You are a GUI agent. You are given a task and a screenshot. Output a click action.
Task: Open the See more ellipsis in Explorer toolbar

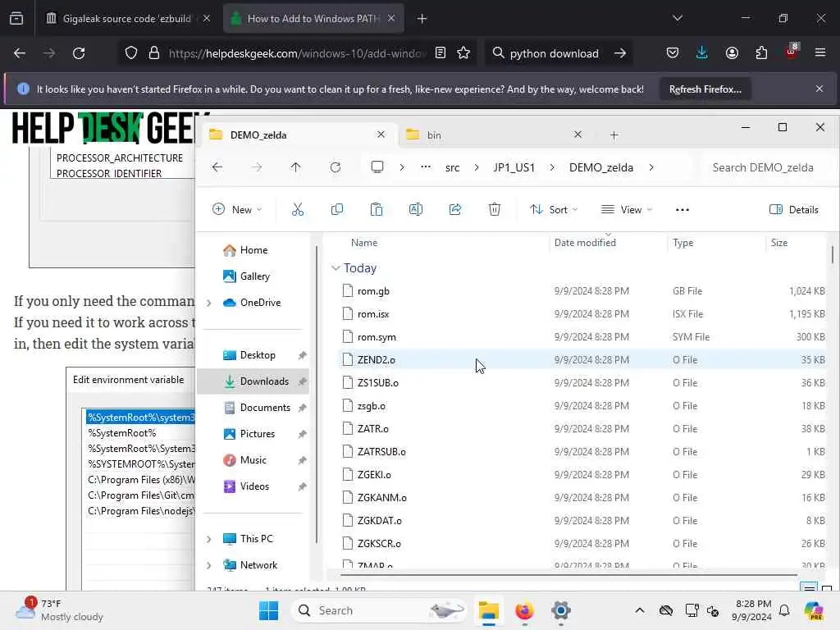click(x=682, y=210)
